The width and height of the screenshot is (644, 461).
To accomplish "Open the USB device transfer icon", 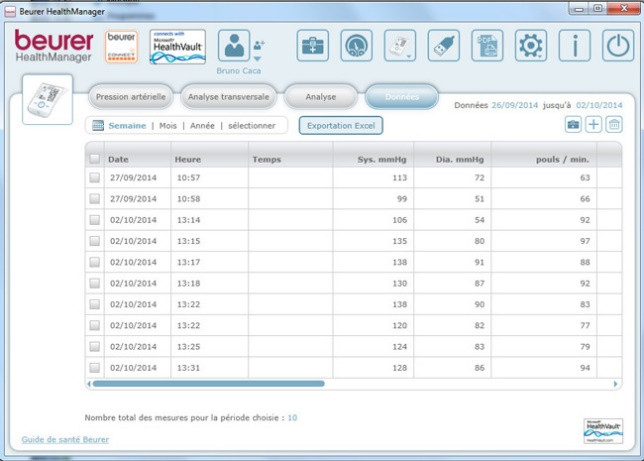I will tap(444, 46).
